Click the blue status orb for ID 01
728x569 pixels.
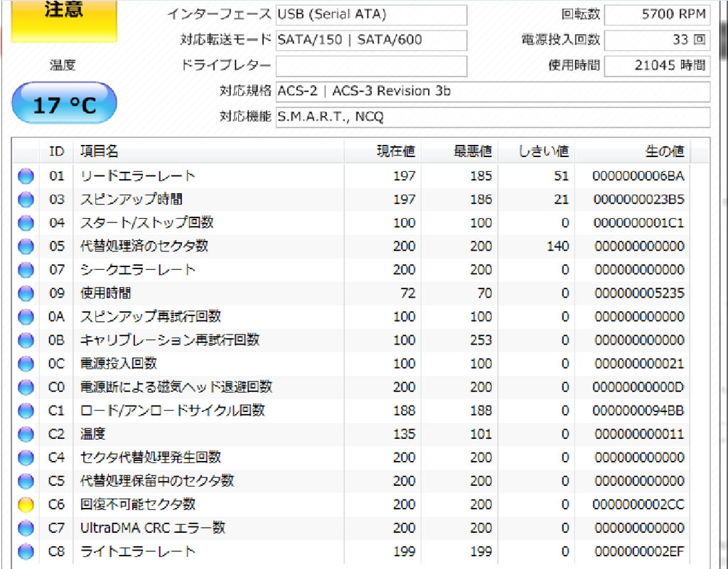[x=26, y=176]
